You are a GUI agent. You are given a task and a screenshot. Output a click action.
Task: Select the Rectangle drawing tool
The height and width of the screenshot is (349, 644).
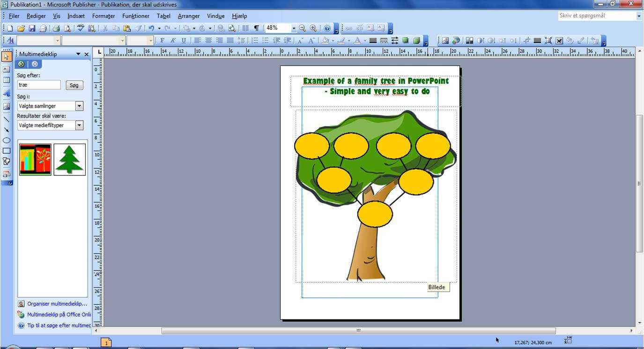tap(7, 151)
